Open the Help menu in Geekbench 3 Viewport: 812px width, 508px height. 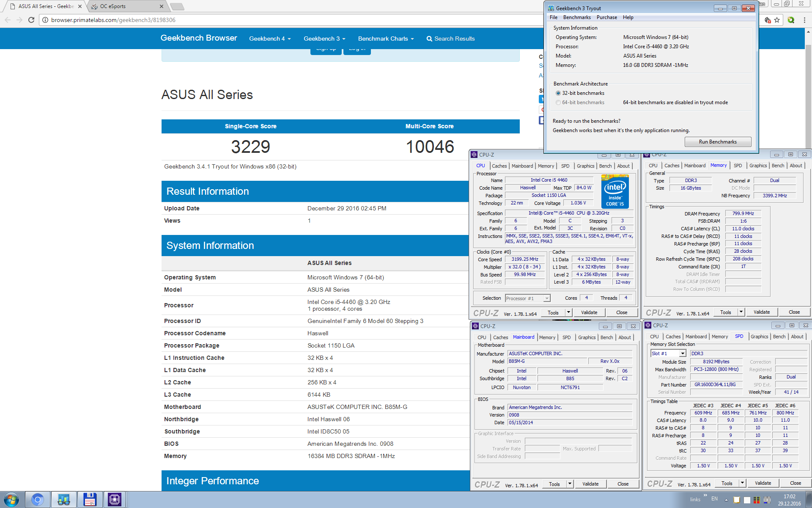[628, 17]
